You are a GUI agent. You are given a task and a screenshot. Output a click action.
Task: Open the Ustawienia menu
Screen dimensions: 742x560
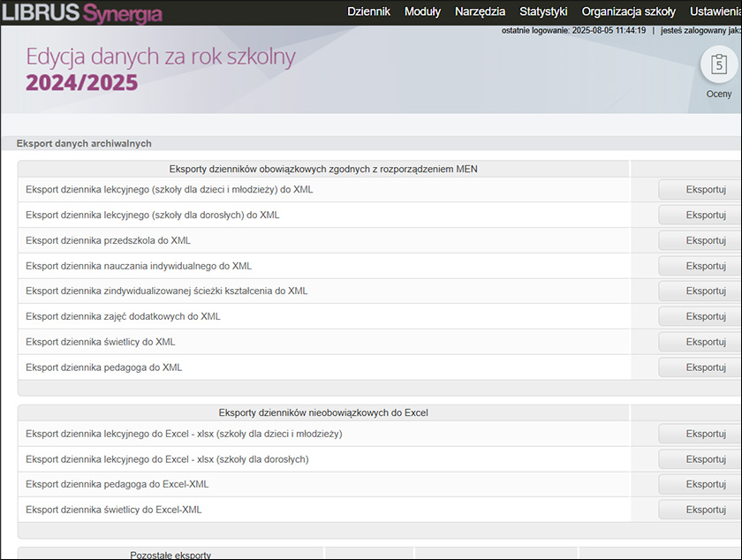(x=715, y=11)
